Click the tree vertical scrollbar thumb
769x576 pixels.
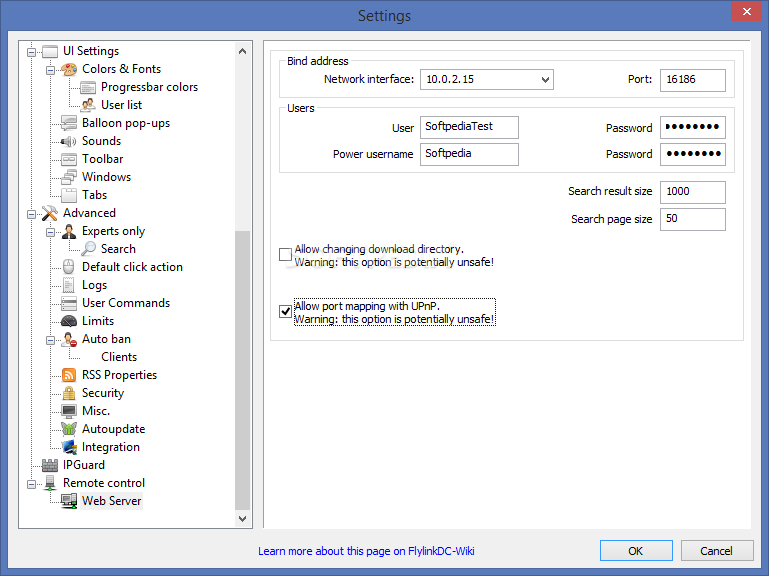coord(242,370)
